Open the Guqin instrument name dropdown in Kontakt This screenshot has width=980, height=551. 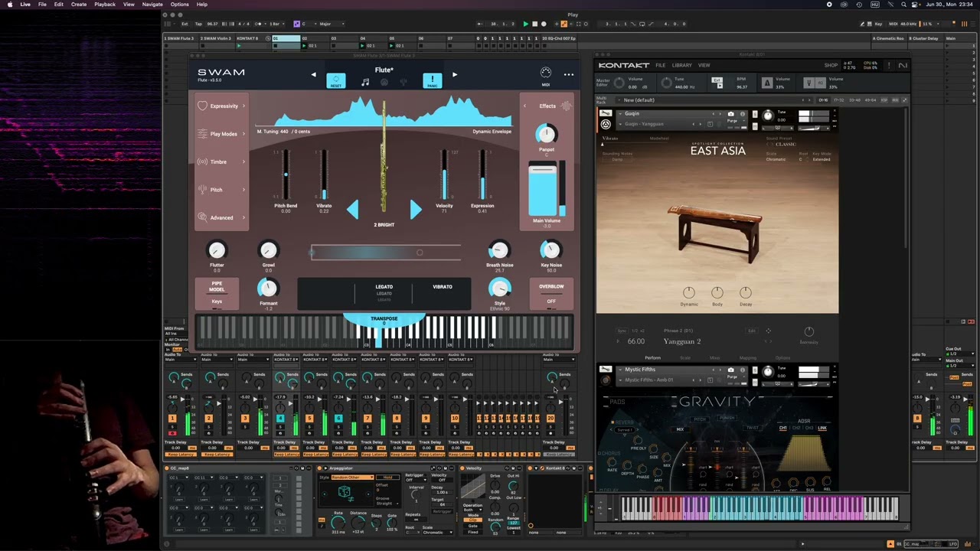(666, 114)
